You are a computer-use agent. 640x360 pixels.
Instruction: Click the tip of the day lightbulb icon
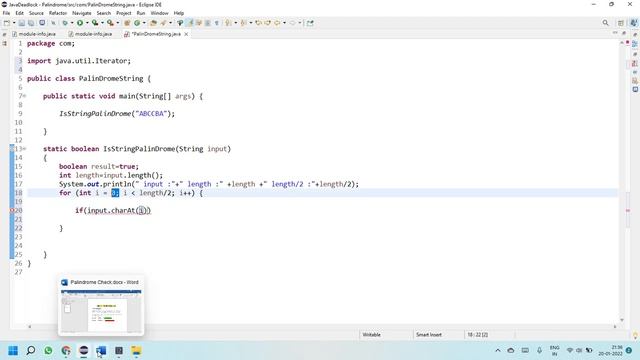(635, 335)
